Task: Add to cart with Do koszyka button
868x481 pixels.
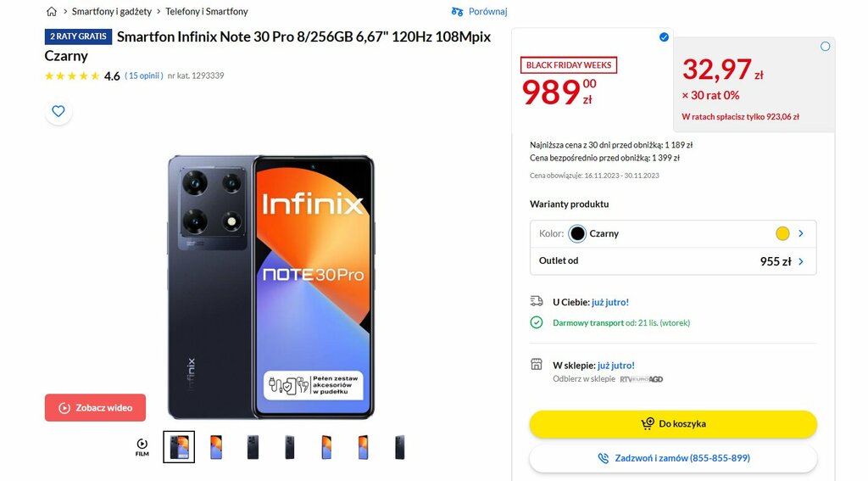Action: [x=673, y=424]
